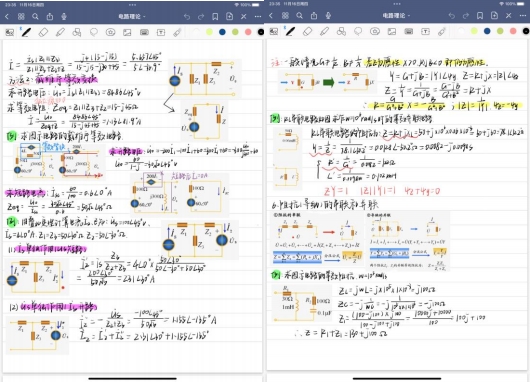Select the Image insert tool in left pane

[x=127, y=32]
